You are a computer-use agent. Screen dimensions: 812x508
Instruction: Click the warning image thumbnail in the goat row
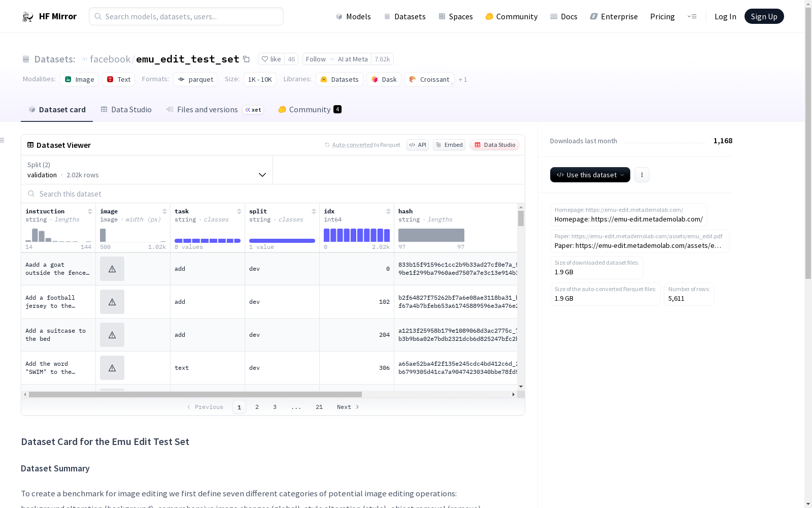pos(112,269)
